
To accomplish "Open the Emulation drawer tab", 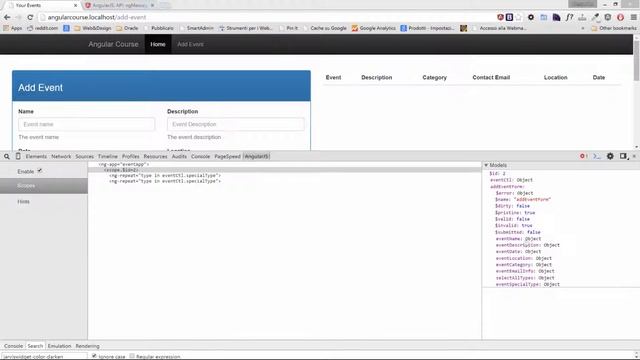I will pyautogui.click(x=59, y=346).
